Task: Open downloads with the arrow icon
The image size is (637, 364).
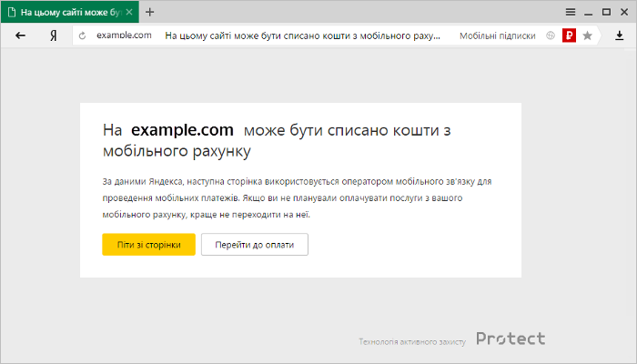Action: pos(619,35)
